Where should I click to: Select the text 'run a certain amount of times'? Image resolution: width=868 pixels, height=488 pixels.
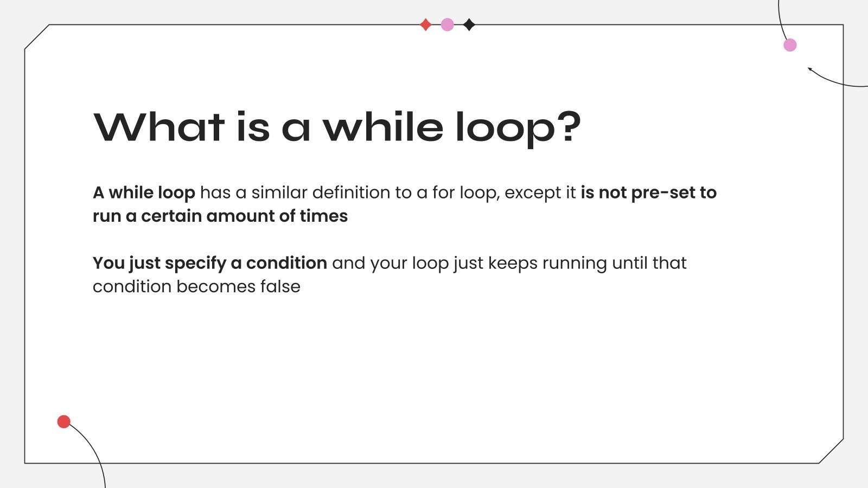(220, 216)
